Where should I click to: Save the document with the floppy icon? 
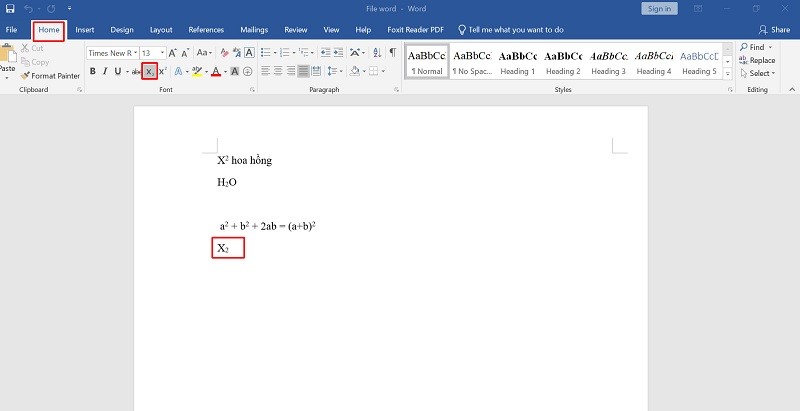click(x=10, y=9)
